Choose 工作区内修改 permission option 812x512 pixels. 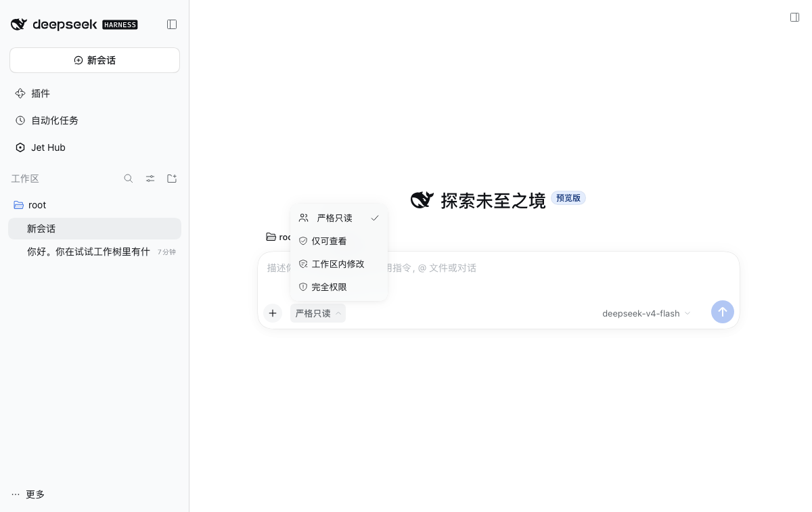(338, 264)
